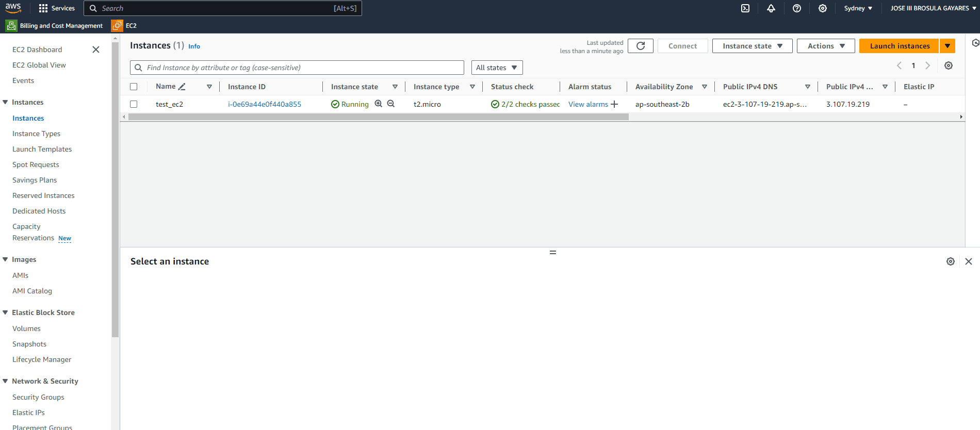Open Launch Templates in sidebar
980x430 pixels.
(x=42, y=149)
